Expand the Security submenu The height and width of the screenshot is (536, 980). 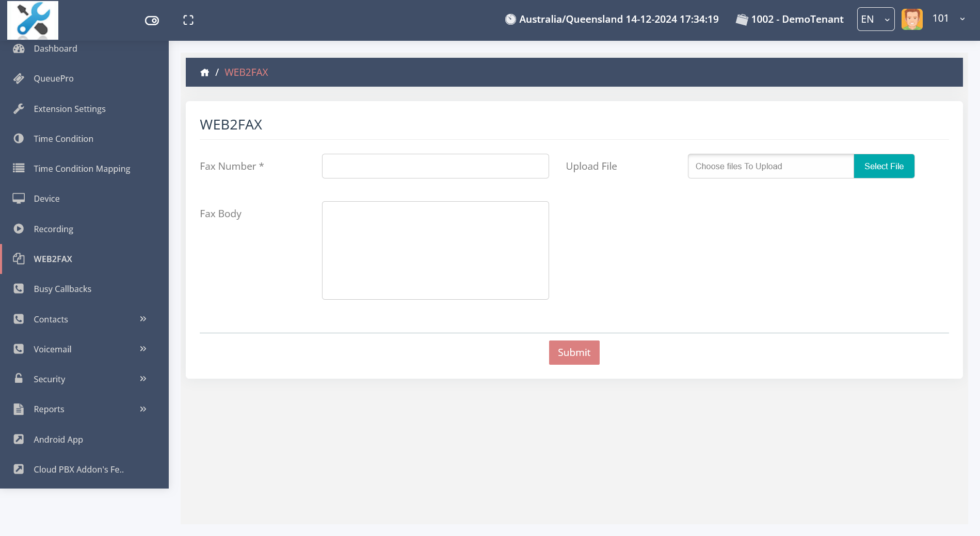(143, 379)
